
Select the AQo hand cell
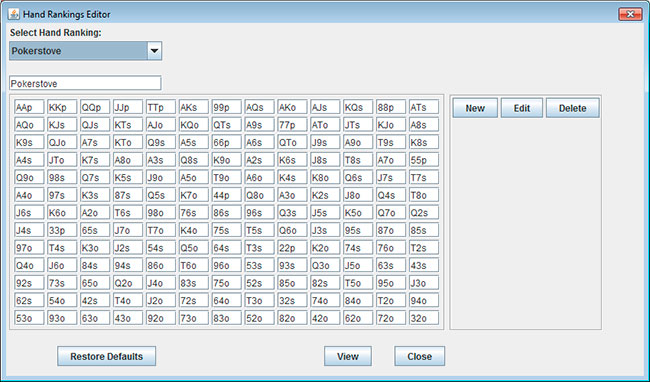[29, 125]
